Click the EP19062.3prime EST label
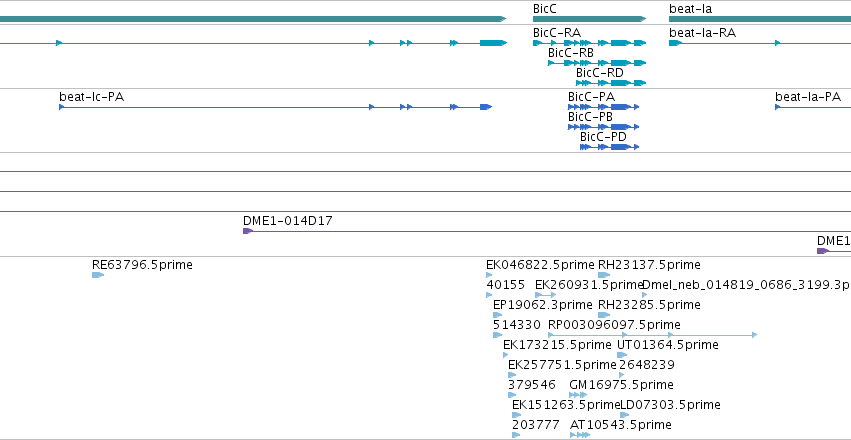Image resolution: width=851 pixels, height=440 pixels. [543, 304]
